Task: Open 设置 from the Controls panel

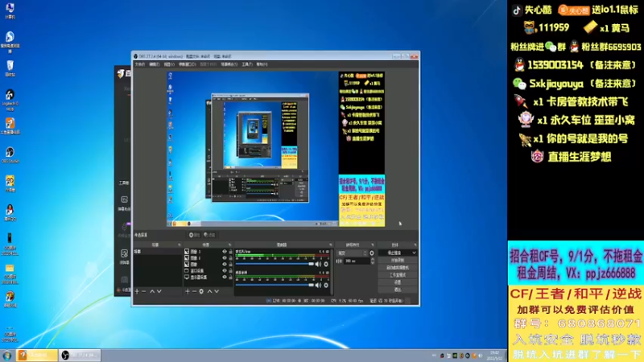Action: (398, 282)
